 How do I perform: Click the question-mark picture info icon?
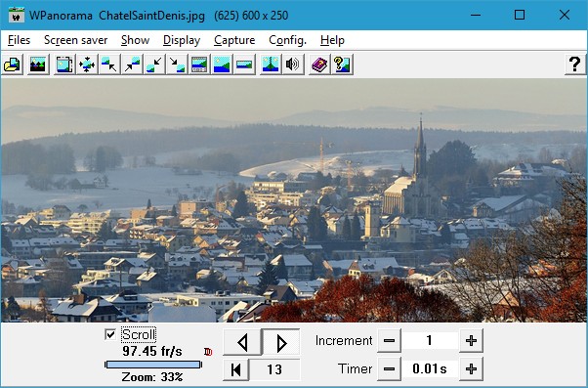[342, 65]
